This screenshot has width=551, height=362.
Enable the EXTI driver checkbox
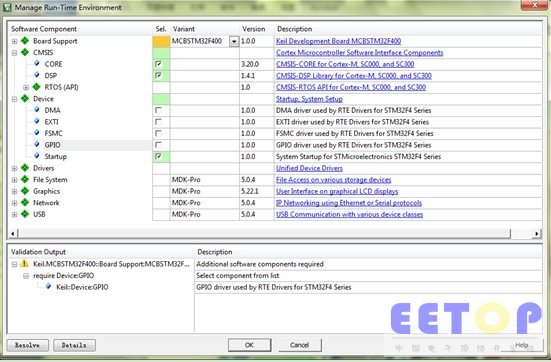(x=158, y=122)
